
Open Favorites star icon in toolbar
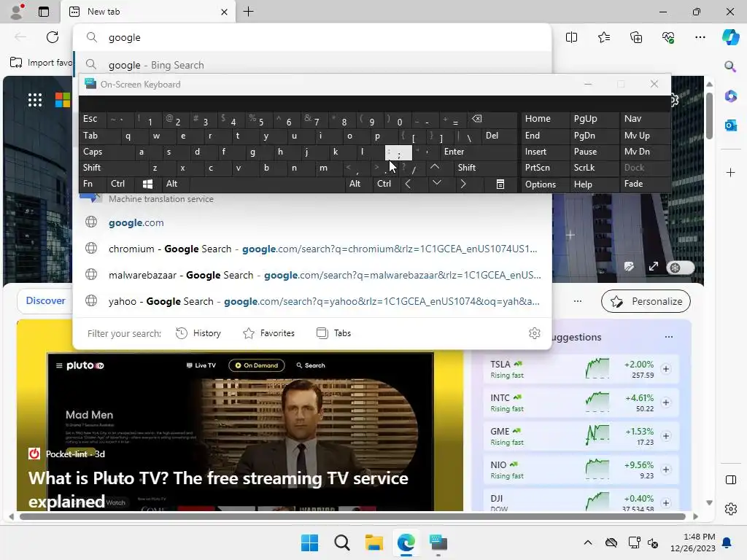tap(603, 37)
